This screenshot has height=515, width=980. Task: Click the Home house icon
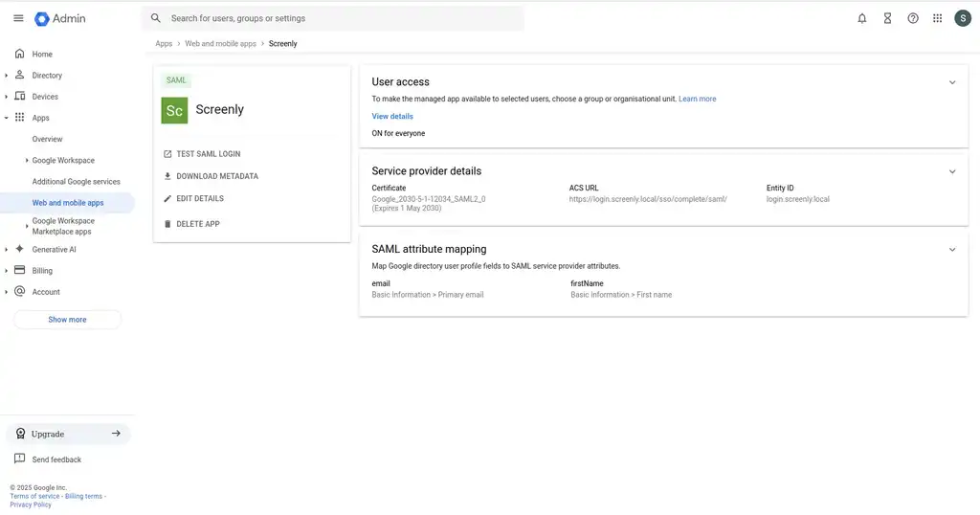click(19, 54)
